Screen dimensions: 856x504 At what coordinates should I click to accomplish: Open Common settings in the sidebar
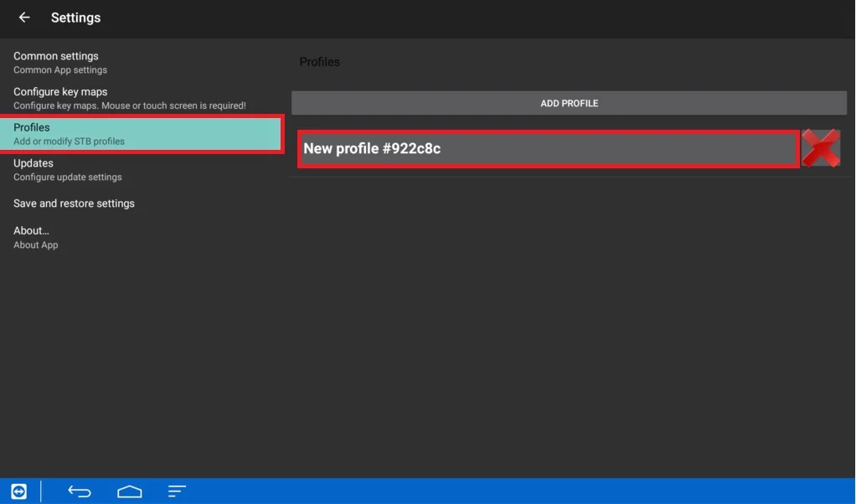(x=56, y=56)
